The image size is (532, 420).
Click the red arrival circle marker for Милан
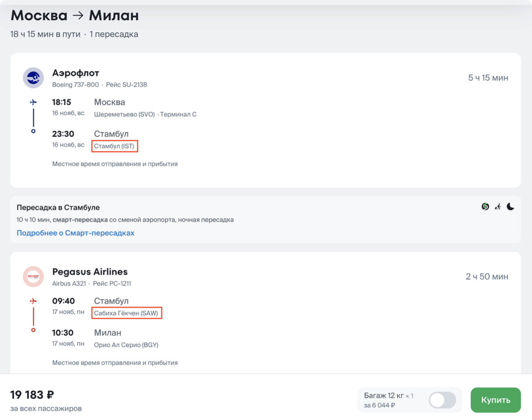click(x=33, y=330)
